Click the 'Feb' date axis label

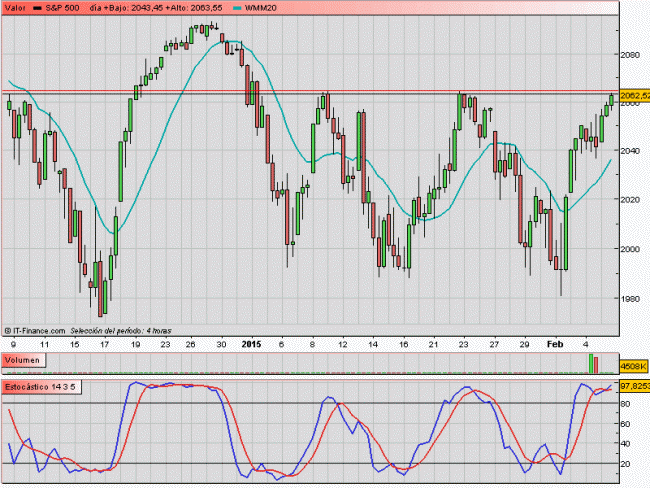[x=555, y=344]
